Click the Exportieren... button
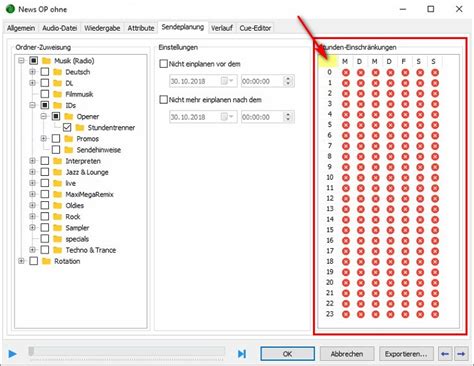Screen dimensions: 474x366 406,354
